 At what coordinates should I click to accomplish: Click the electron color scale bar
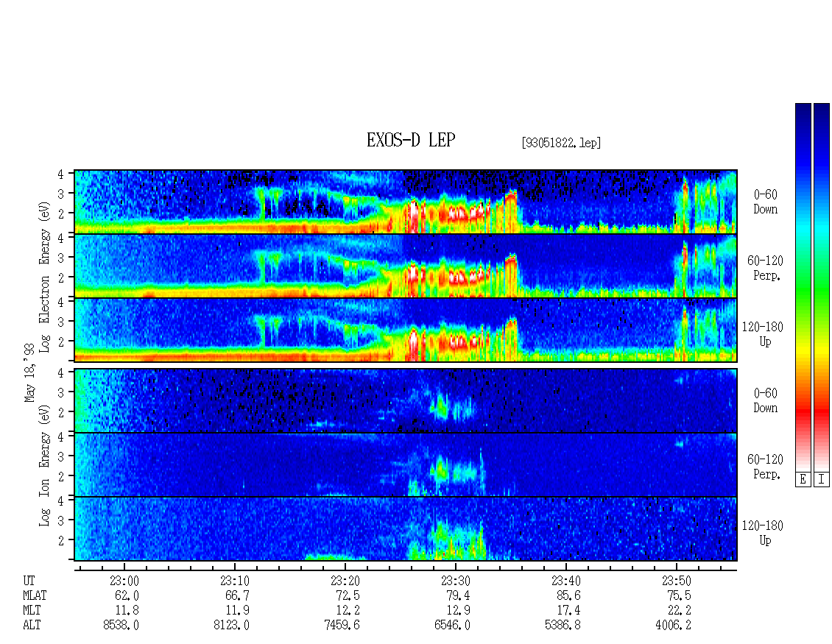click(x=803, y=287)
